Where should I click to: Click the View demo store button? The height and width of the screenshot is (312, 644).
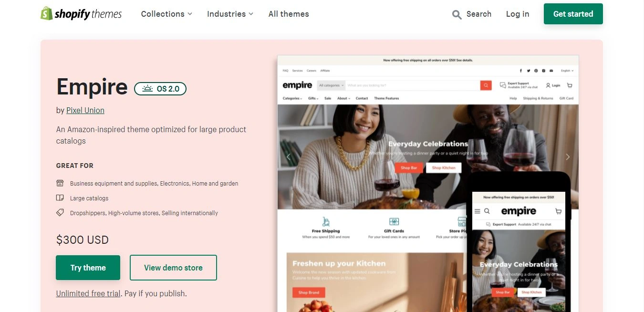(x=173, y=268)
